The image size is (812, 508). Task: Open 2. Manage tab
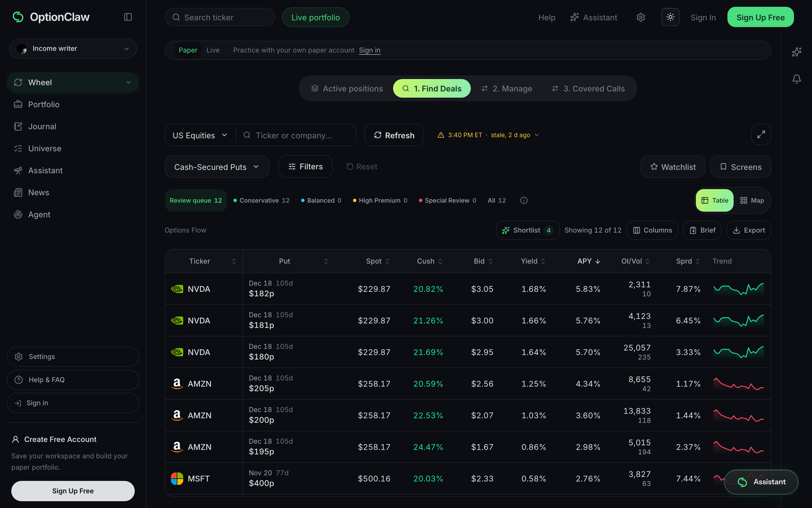point(507,88)
